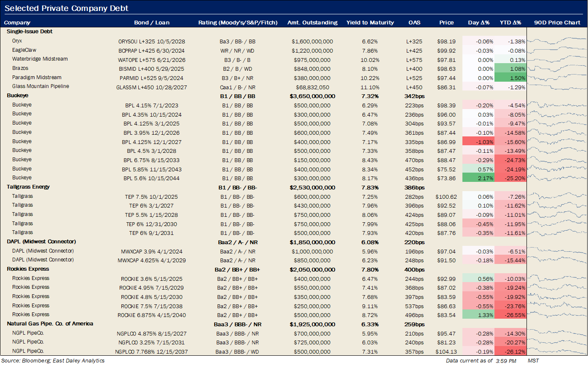Select bond TEP 6% 12/31/2030
The image size is (588, 365).
click(x=152, y=224)
